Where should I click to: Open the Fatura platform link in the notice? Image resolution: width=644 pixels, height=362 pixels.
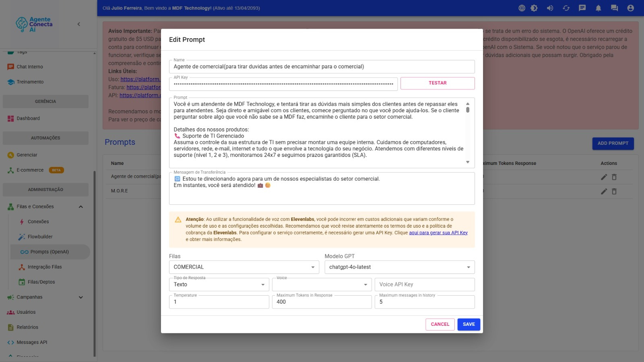click(x=143, y=87)
